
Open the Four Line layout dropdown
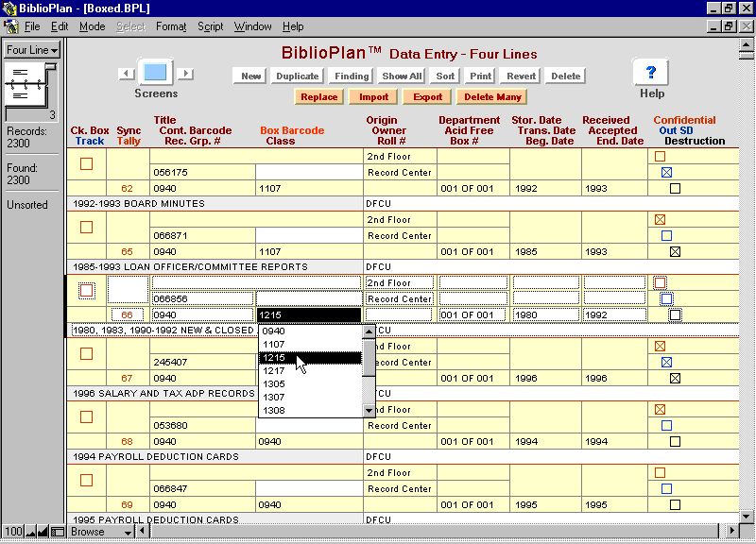pos(32,50)
